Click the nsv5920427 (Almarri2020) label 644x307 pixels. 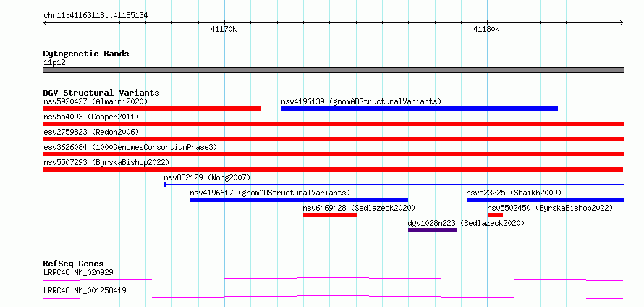tap(96, 101)
